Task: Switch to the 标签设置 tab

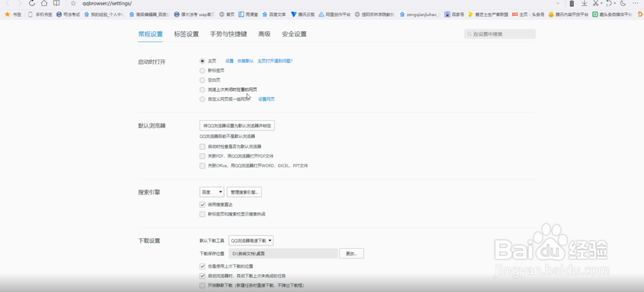Action: pyautogui.click(x=187, y=34)
